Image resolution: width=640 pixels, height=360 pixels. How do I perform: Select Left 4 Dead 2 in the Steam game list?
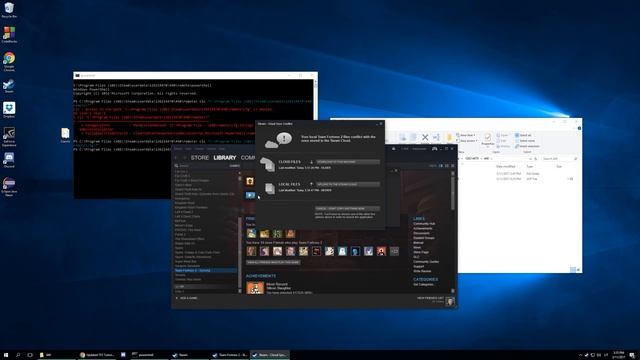[184, 212]
